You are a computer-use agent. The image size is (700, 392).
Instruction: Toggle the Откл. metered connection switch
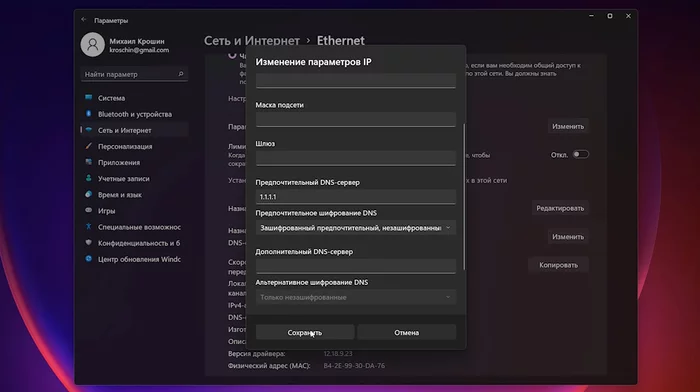[580, 154]
